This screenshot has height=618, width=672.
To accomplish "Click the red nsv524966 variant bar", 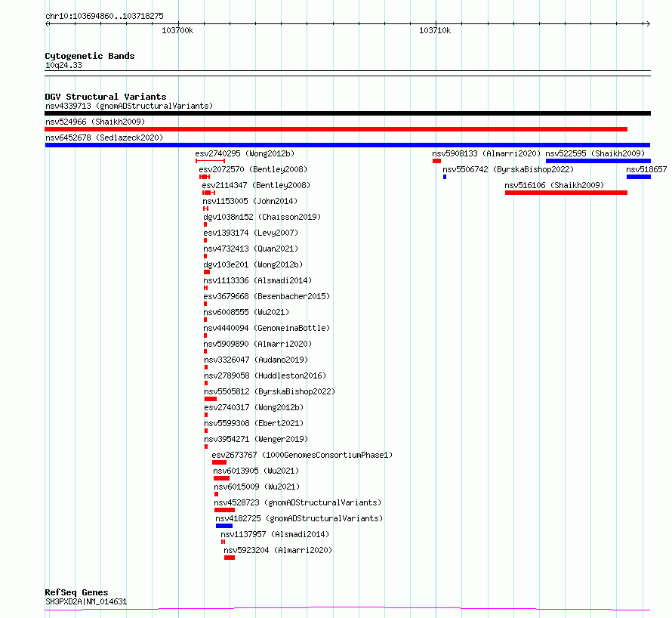I will click(336, 129).
